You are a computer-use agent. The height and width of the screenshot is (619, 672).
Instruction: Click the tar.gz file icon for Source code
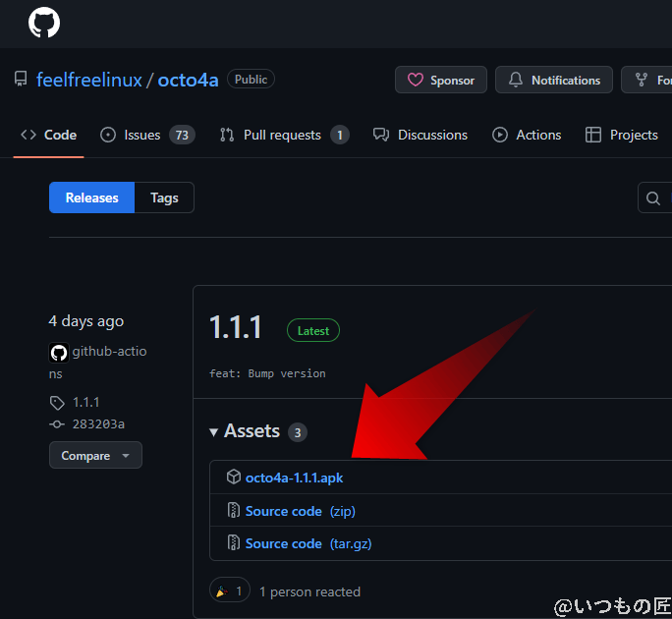[x=233, y=543]
